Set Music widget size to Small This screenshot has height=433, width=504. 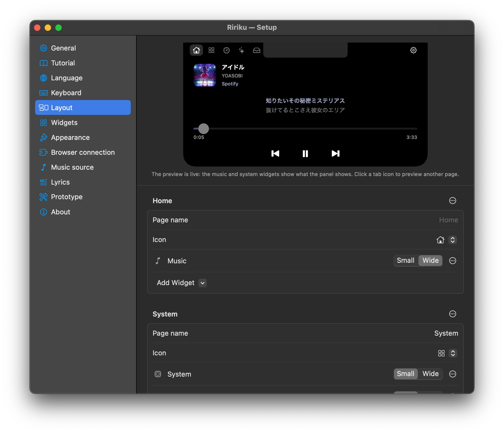[405, 261]
